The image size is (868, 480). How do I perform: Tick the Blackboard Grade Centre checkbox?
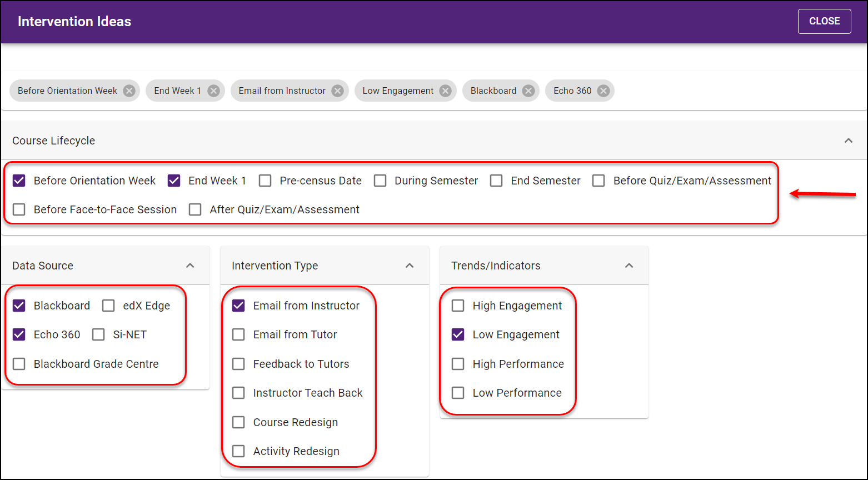pyautogui.click(x=19, y=364)
